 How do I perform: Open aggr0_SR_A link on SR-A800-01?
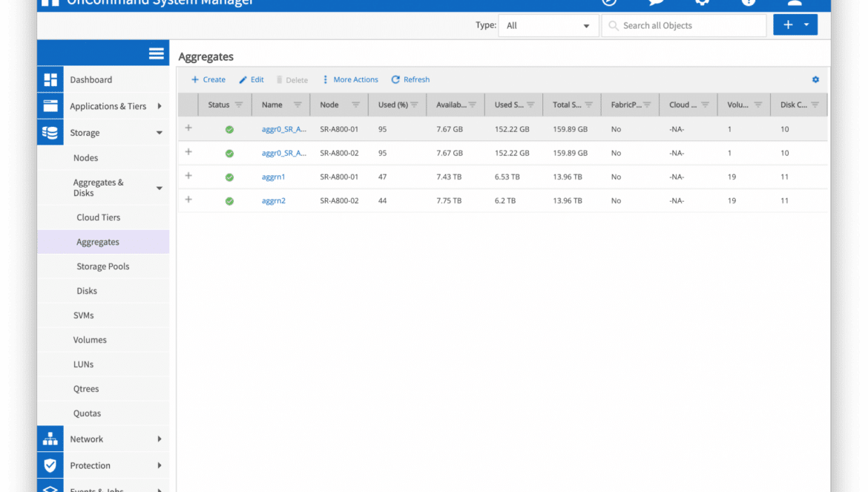pos(284,130)
